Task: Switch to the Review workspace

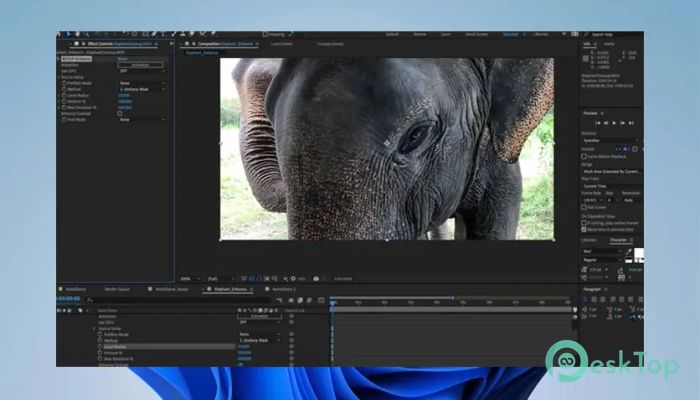Action: [x=420, y=34]
